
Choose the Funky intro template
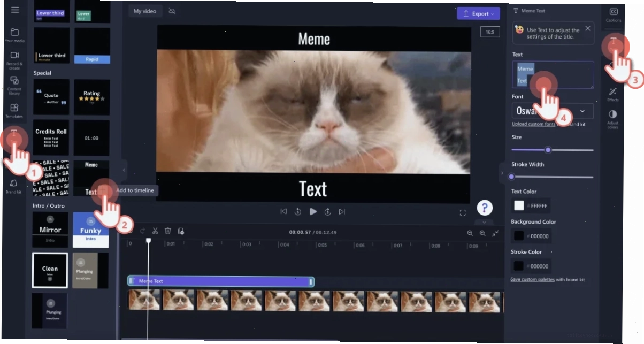pos(90,230)
